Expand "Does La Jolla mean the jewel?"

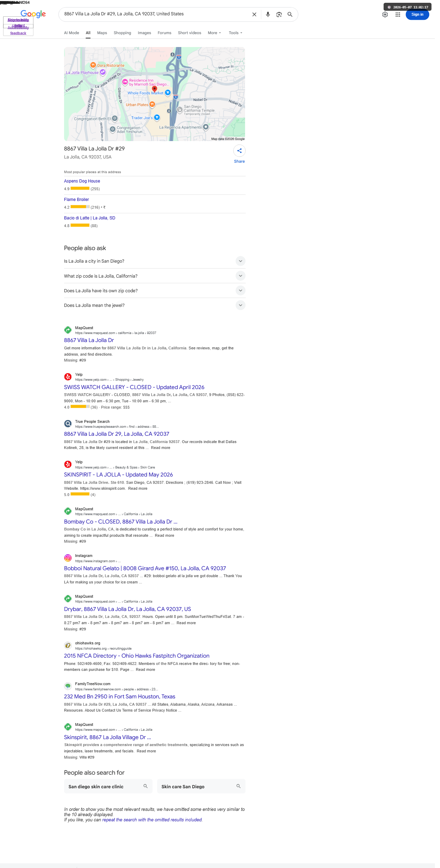[x=155, y=305]
